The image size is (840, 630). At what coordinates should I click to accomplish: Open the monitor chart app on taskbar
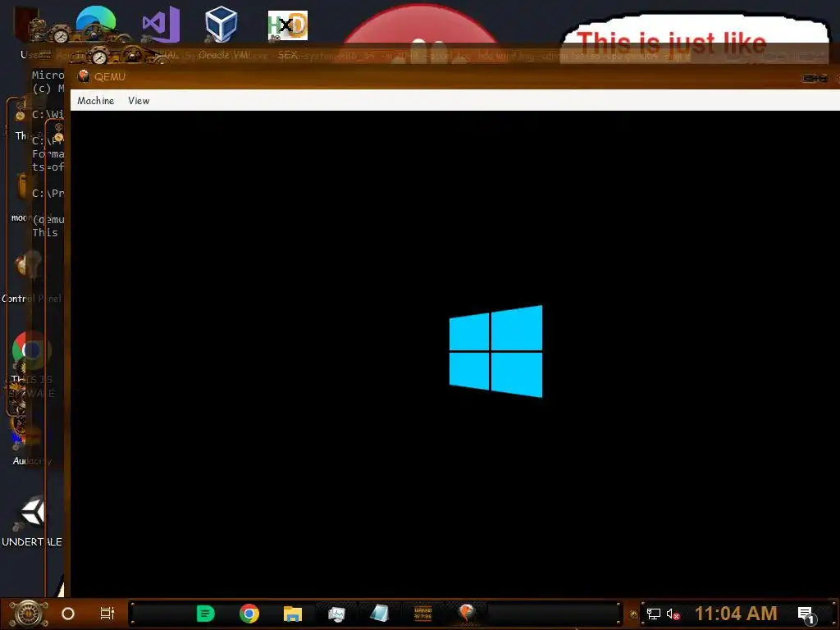pyautogui.click(x=336, y=614)
